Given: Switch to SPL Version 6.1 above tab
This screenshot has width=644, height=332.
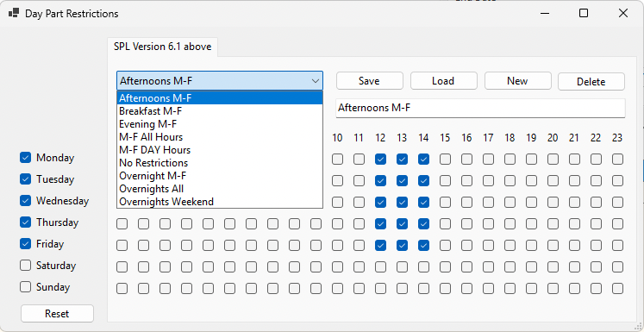Looking at the screenshot, I should [162, 47].
